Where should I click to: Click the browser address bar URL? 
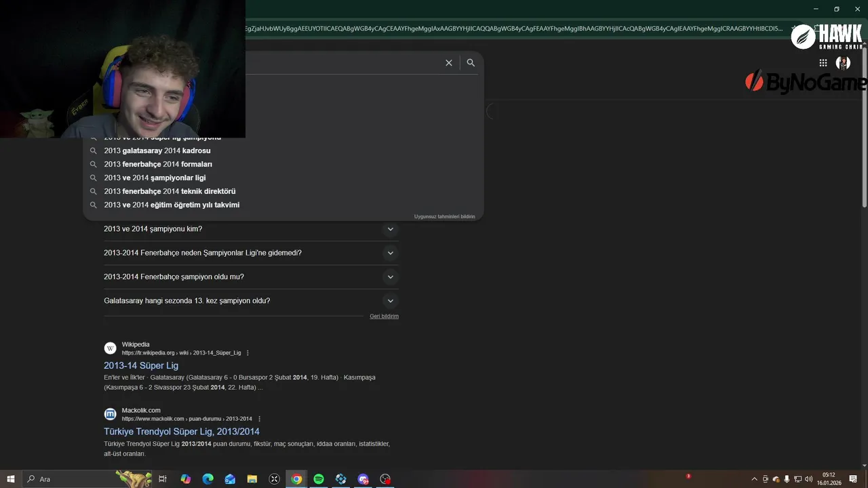tap(514, 28)
